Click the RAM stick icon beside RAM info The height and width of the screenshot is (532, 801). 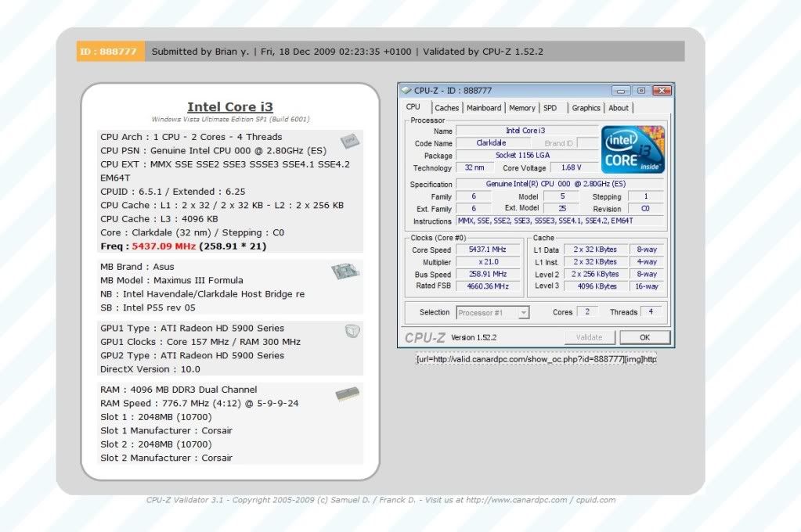(x=348, y=394)
